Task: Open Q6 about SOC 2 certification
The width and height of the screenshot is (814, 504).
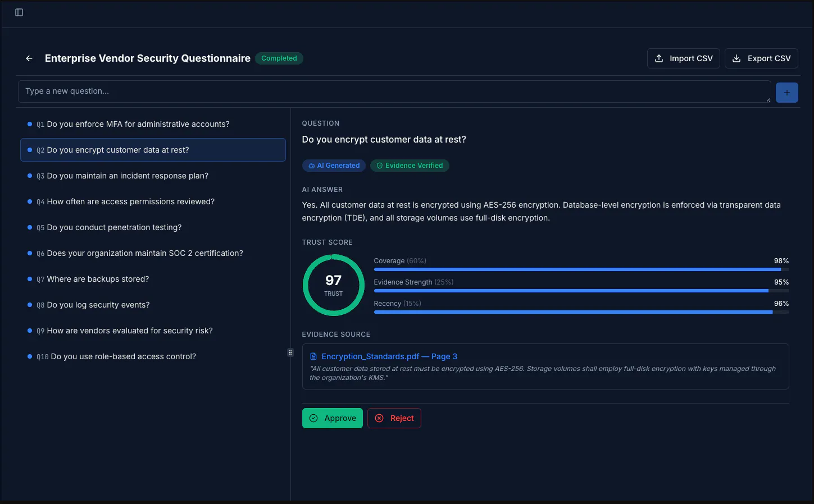Action: coord(153,253)
